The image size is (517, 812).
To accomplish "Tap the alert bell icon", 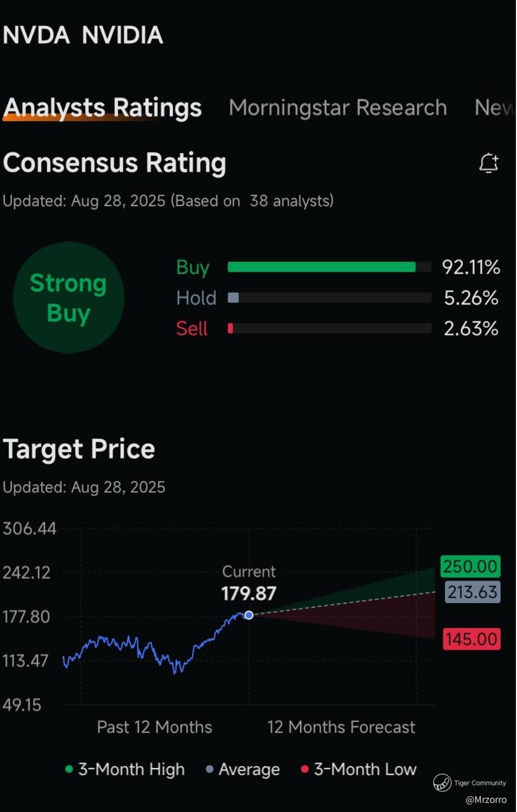I will tap(488, 163).
